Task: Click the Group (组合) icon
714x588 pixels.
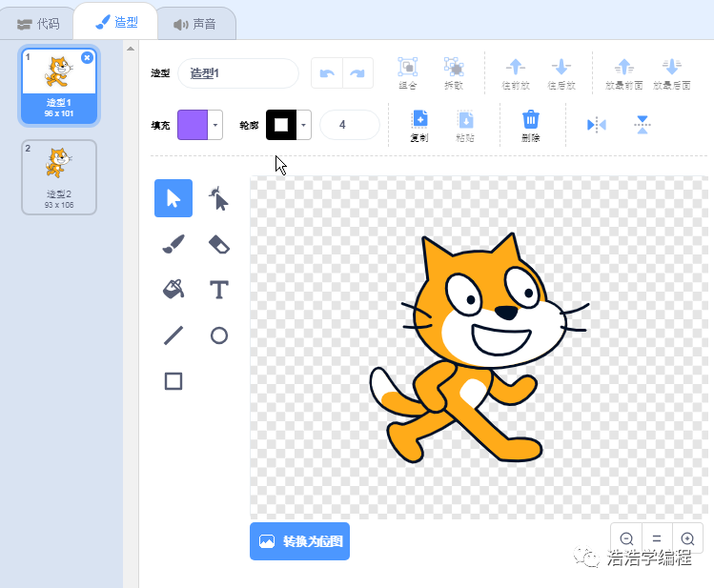Action: click(408, 72)
